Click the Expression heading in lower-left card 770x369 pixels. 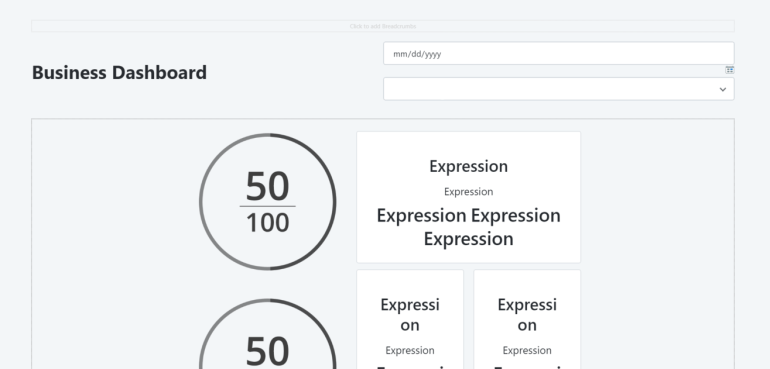[x=410, y=315]
